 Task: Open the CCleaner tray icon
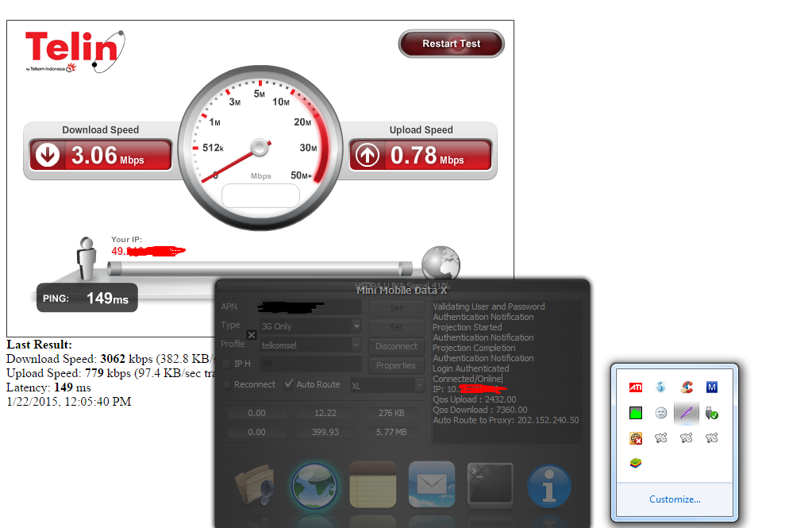687,387
